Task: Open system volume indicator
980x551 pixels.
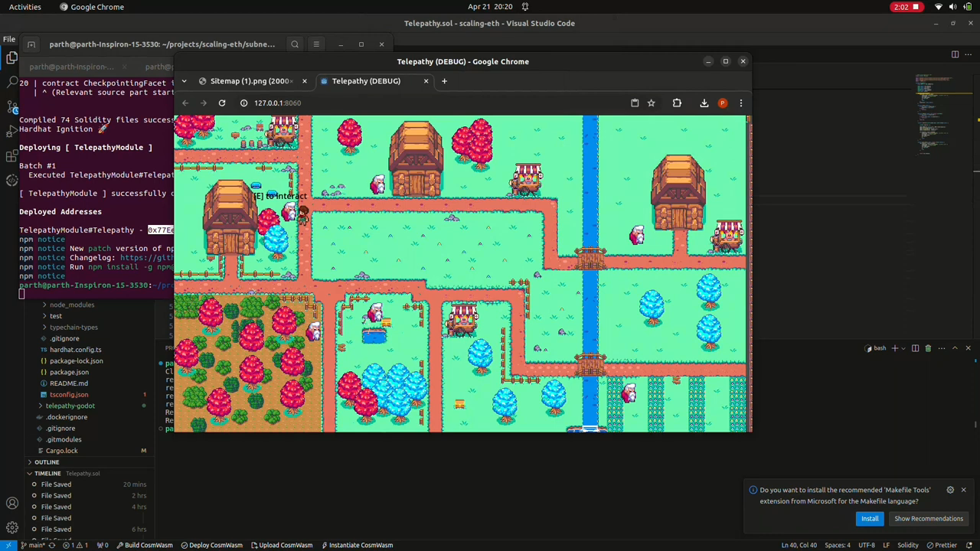Action: coord(953,7)
